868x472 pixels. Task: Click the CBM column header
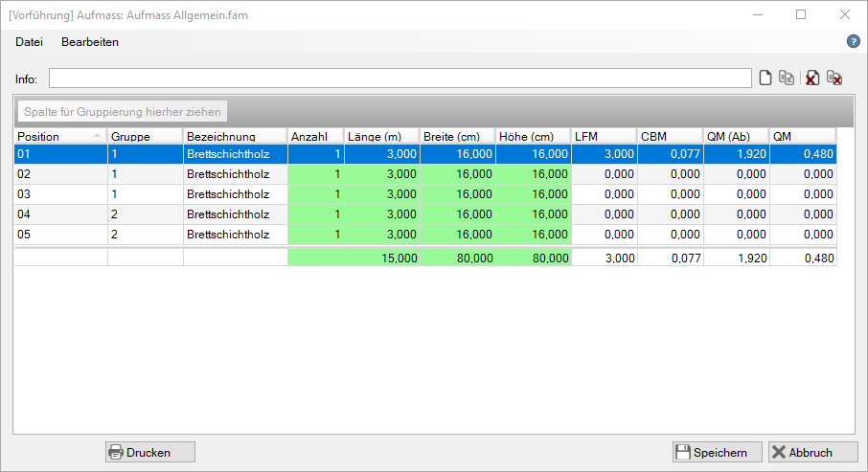point(669,136)
